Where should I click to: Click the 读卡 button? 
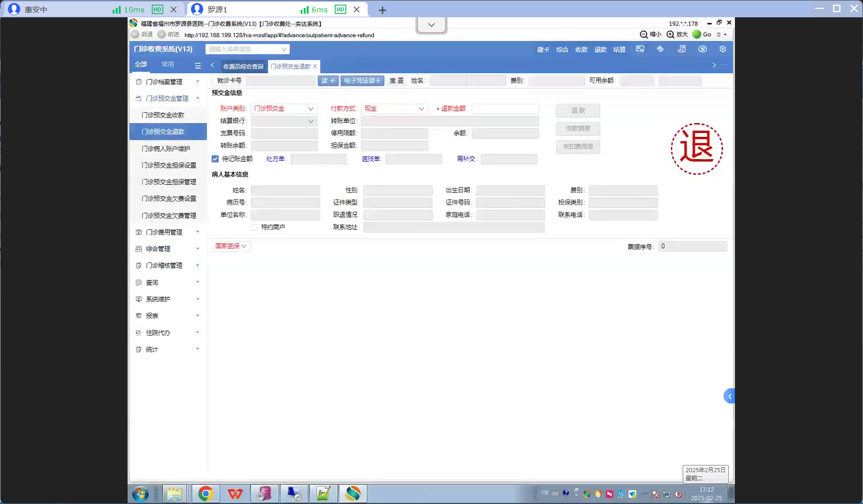coord(328,81)
